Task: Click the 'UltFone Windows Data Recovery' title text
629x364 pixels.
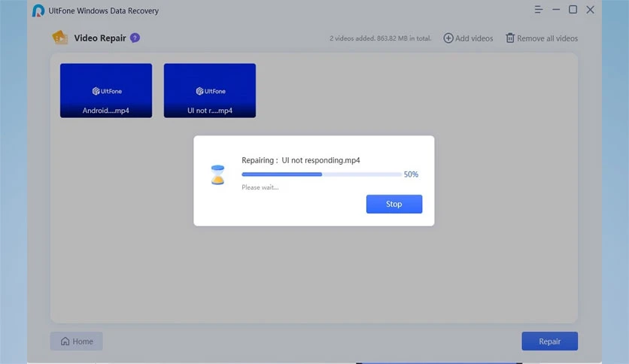Action: (x=104, y=11)
